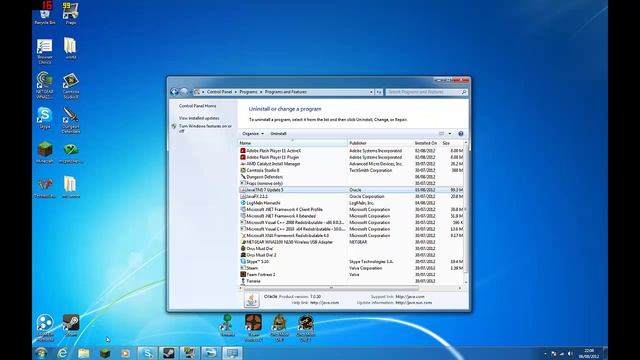Switch to Steam on the taskbar
Viewport: 640px width, 360px height.
coord(169,353)
